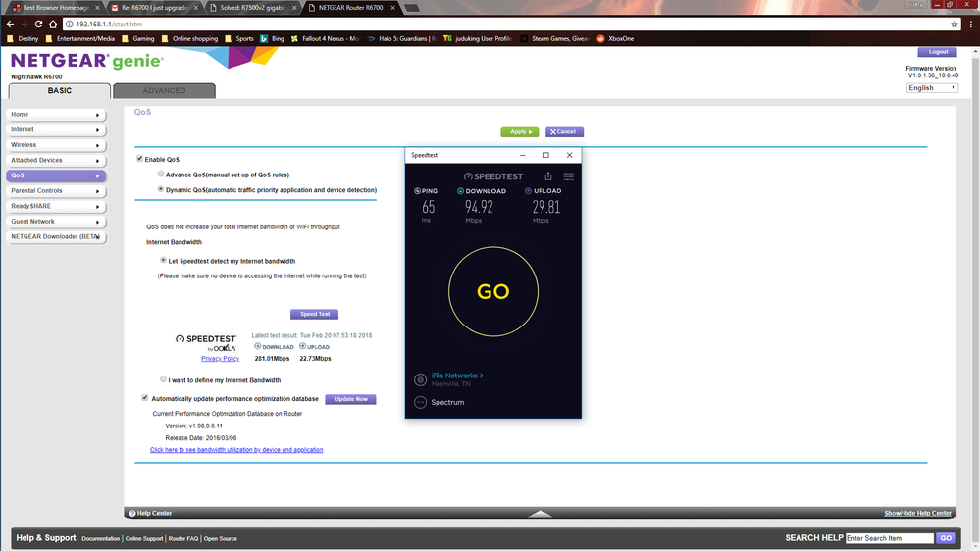Image resolution: width=980 pixels, height=551 pixels.
Task: Click the Update Now button
Action: click(350, 399)
